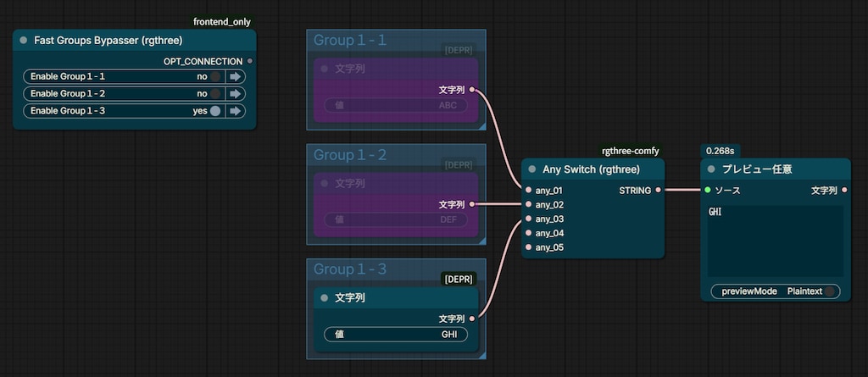Click Group 1 - 1 resize corner handle
This screenshot has width=868, height=377.
(482, 126)
